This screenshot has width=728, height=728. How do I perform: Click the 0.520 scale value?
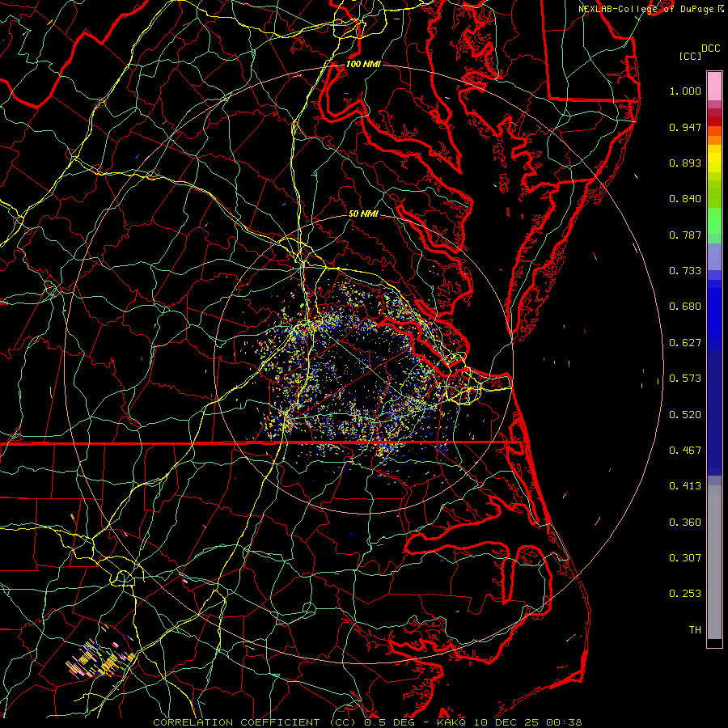tap(685, 414)
